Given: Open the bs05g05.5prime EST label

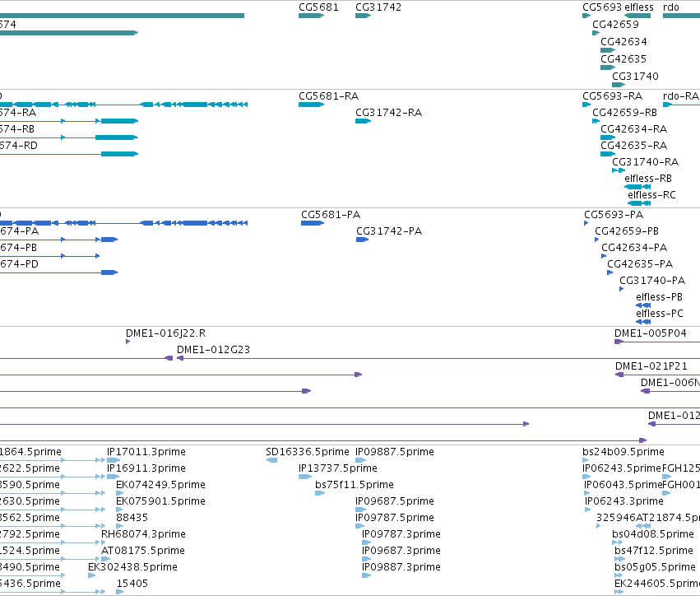Looking at the screenshot, I should click(655, 567).
